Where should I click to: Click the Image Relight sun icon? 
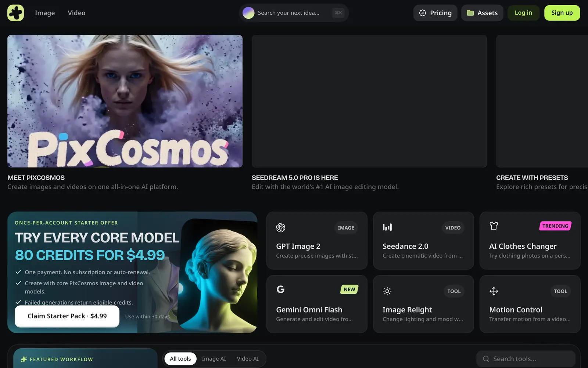point(387,291)
